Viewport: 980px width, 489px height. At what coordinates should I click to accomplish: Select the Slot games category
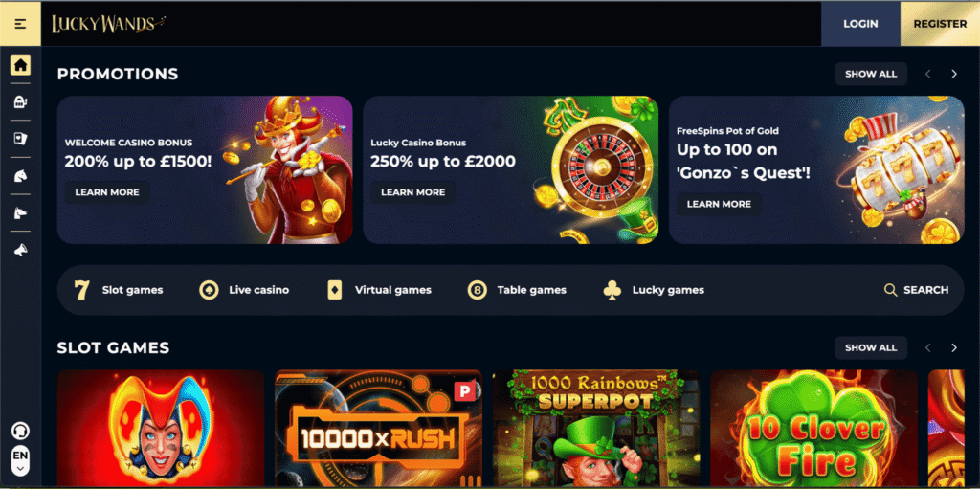pos(118,290)
